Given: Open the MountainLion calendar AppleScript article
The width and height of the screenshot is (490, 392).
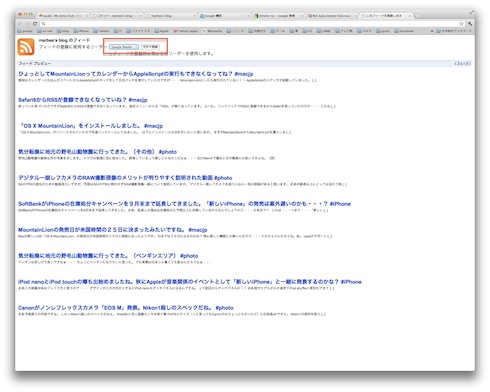Looking at the screenshot, I should pyautogui.click(x=135, y=74).
